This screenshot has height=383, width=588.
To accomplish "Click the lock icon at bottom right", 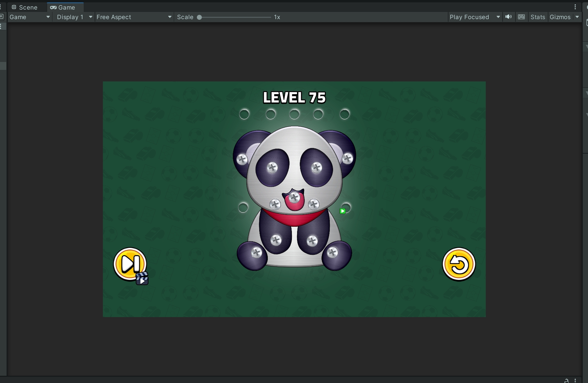I will pyautogui.click(x=567, y=381).
